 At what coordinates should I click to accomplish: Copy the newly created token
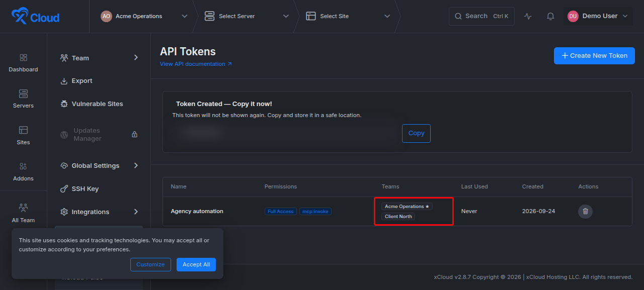click(x=416, y=133)
